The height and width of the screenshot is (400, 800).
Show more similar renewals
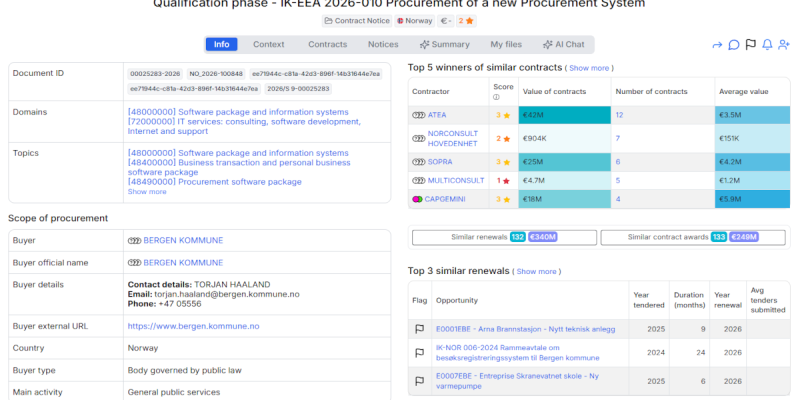[536, 271]
